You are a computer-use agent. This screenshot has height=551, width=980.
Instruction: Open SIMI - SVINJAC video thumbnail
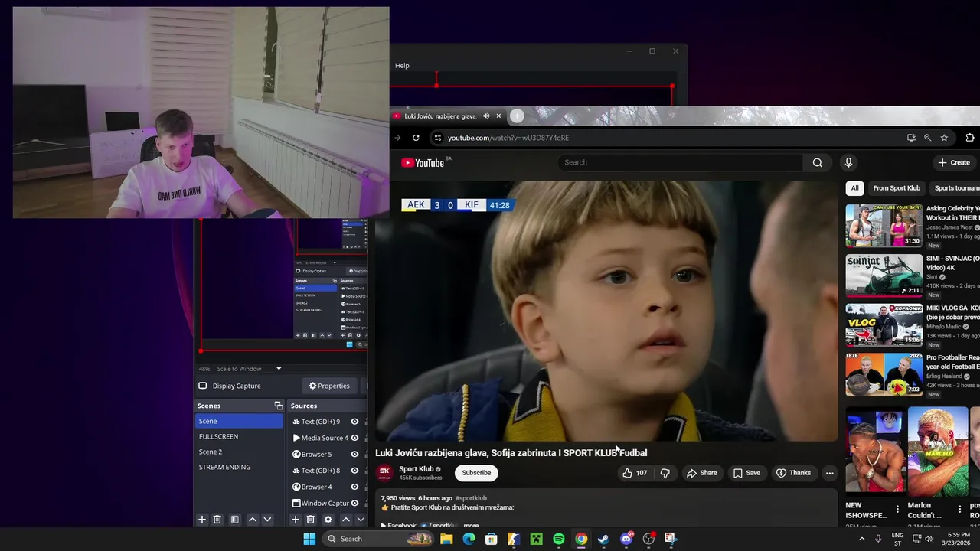(x=884, y=275)
